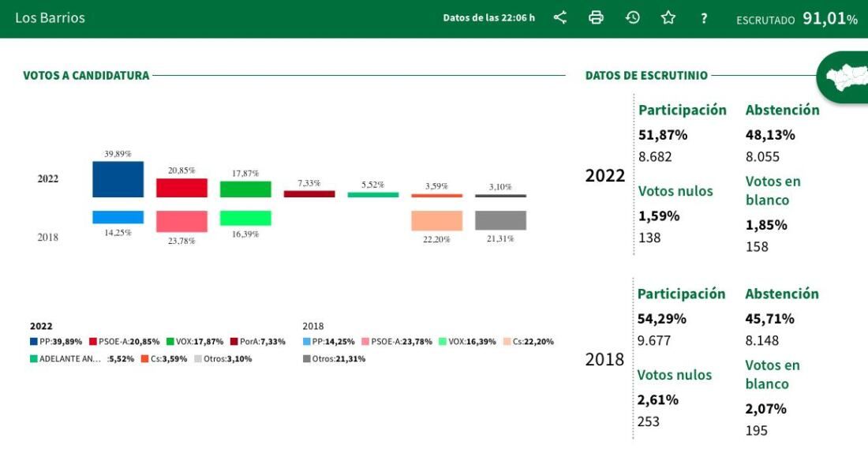Click 'Datos de las 22:06 h' text
Viewport: 868px width, 457px height.
(488, 17)
